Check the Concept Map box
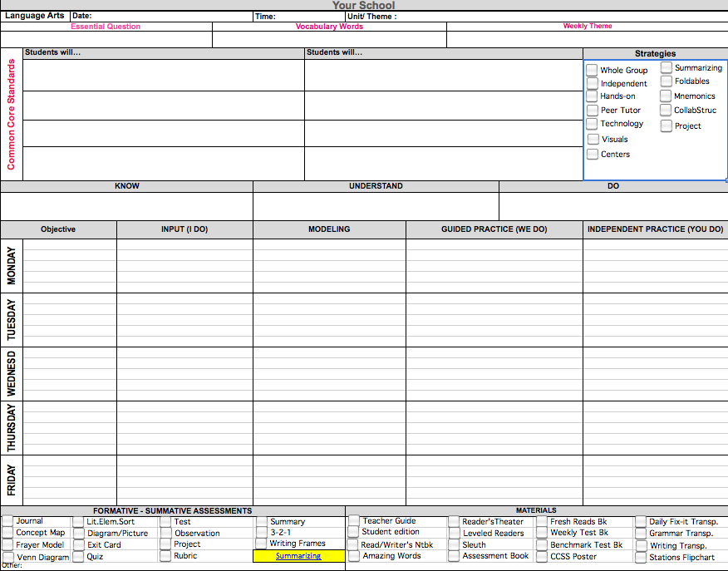Screen dimensions: 728x571 7,533
